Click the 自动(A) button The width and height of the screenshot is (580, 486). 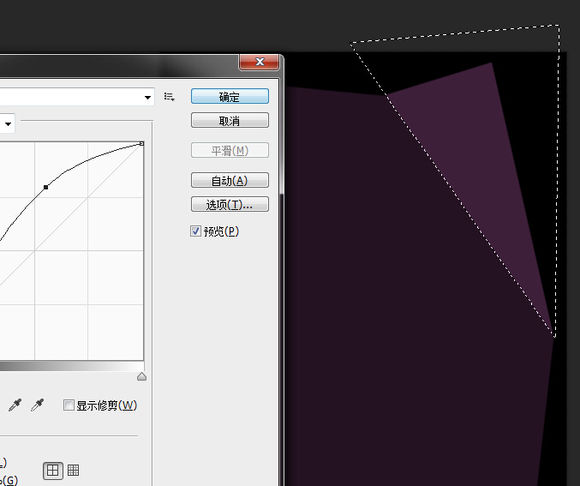(230, 180)
